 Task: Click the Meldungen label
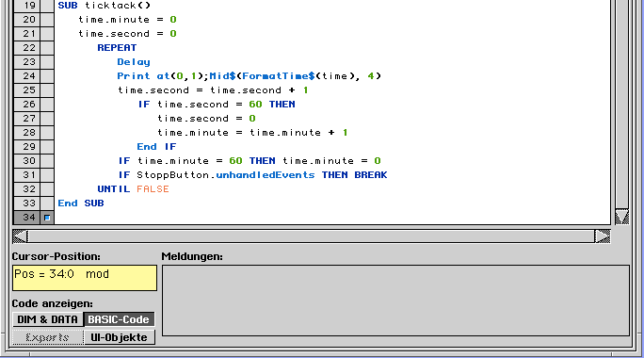[x=192, y=256]
